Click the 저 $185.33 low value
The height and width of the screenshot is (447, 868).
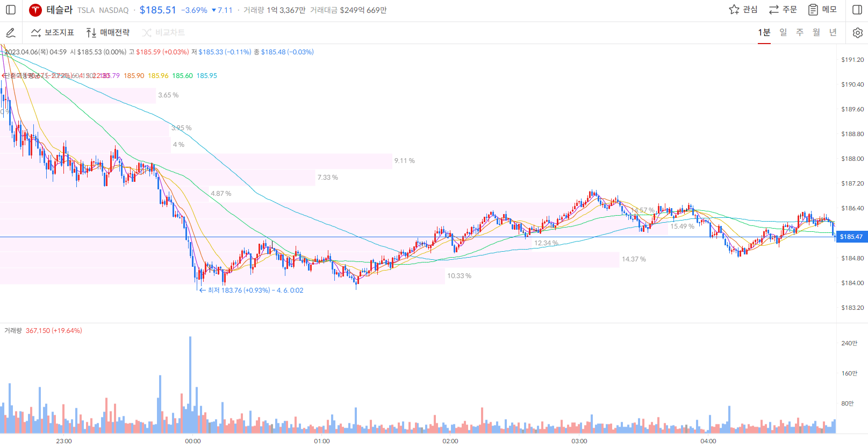click(x=221, y=52)
